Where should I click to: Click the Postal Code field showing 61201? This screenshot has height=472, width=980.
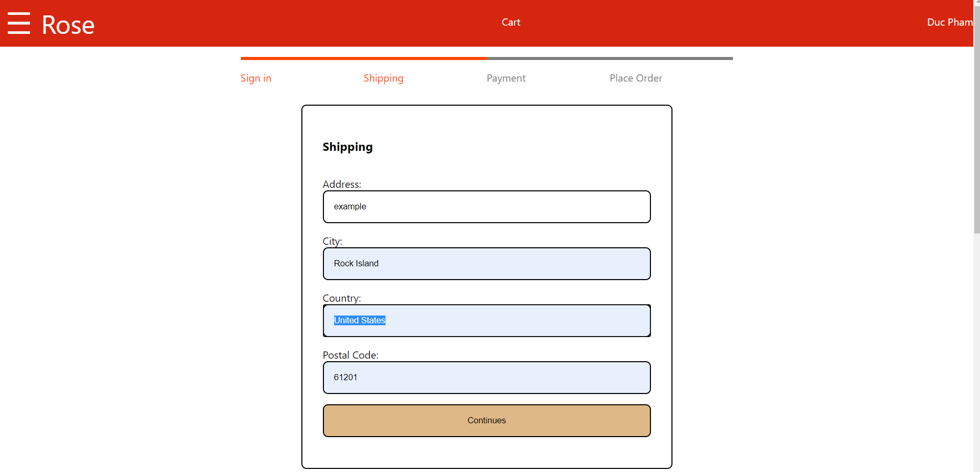486,378
